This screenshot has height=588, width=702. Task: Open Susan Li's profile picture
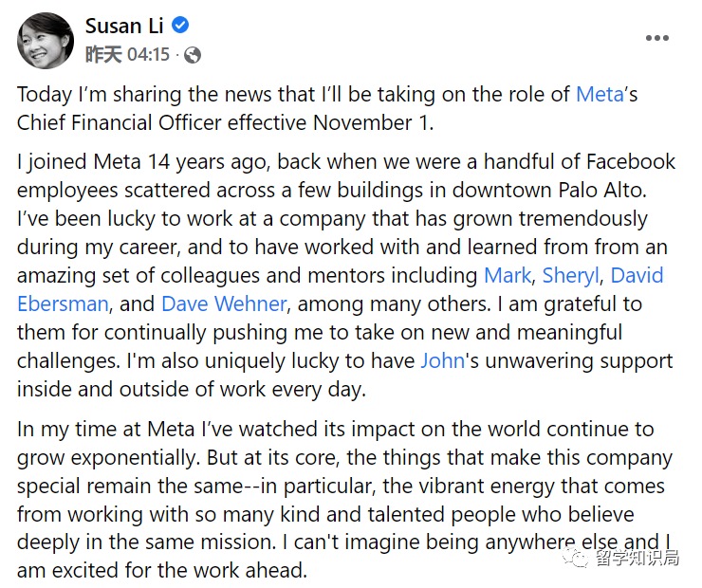tap(46, 40)
